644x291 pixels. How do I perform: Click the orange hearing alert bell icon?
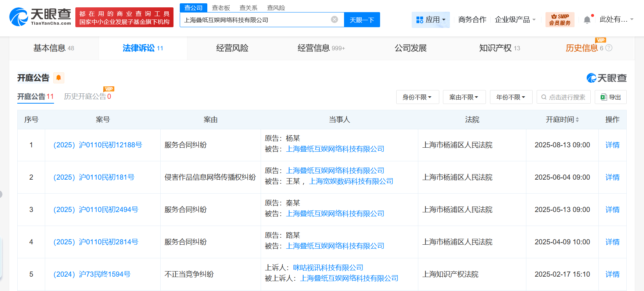58,78
